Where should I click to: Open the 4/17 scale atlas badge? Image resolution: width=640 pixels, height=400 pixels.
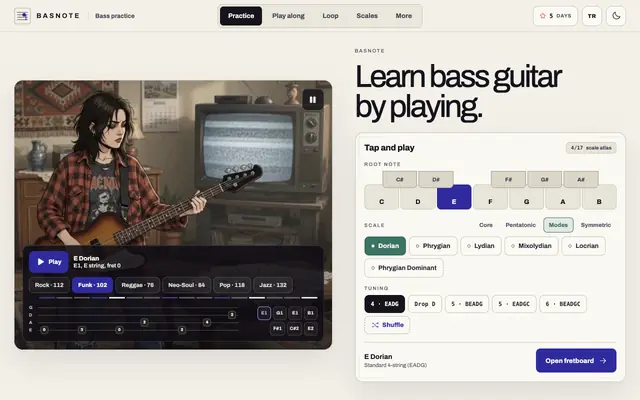[x=591, y=148]
